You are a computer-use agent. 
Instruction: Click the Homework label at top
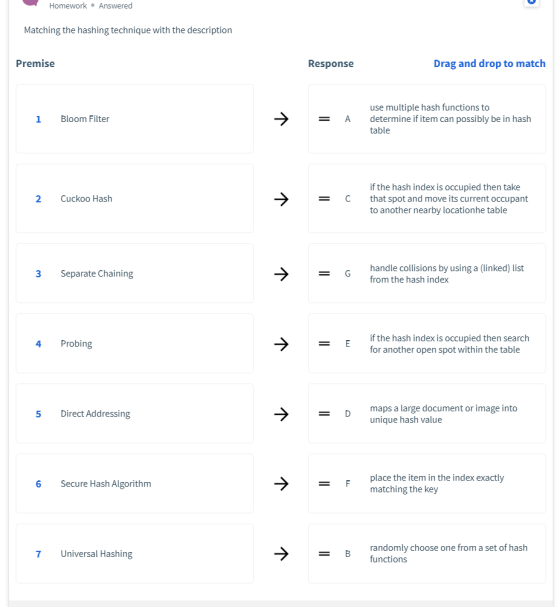(x=68, y=6)
